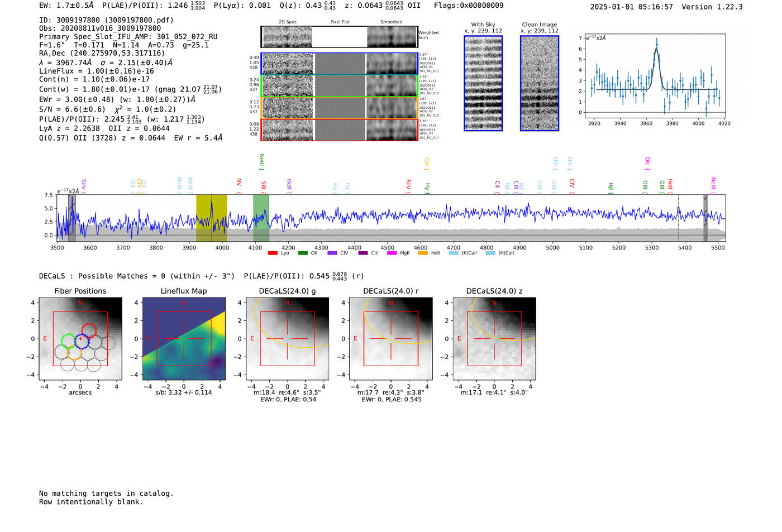The image size is (782, 532).
Task: Click the dashed vertical line near 5400
Action: tap(678, 218)
